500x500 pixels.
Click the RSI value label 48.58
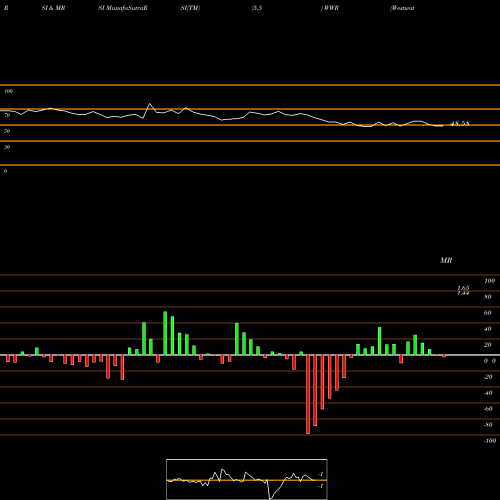[x=460, y=124]
